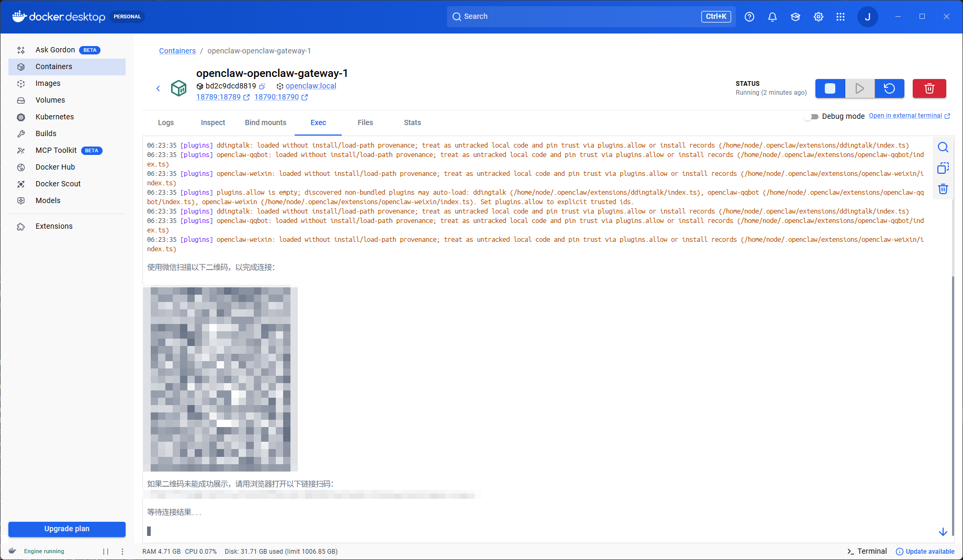This screenshot has height=560, width=963.
Task: Open the Learning center icon
Action: [x=796, y=17]
